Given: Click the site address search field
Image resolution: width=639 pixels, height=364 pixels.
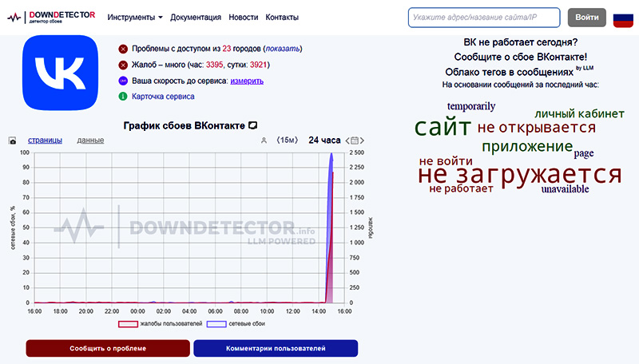Looking at the screenshot, I should click(484, 18).
